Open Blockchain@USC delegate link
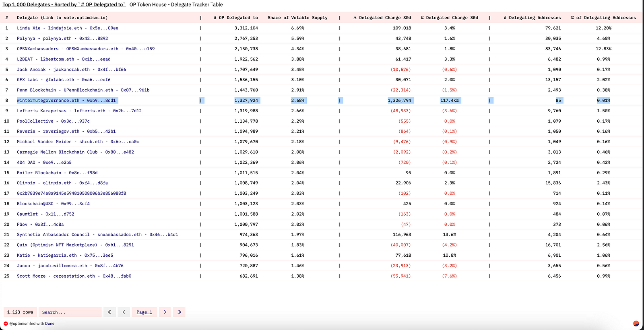Image resolution: width=644 pixels, height=330 pixels. coord(53,204)
